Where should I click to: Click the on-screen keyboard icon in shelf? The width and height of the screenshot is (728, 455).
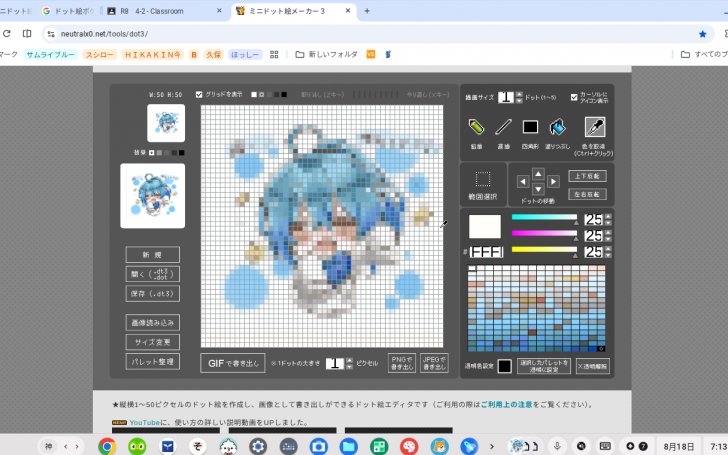(604, 446)
